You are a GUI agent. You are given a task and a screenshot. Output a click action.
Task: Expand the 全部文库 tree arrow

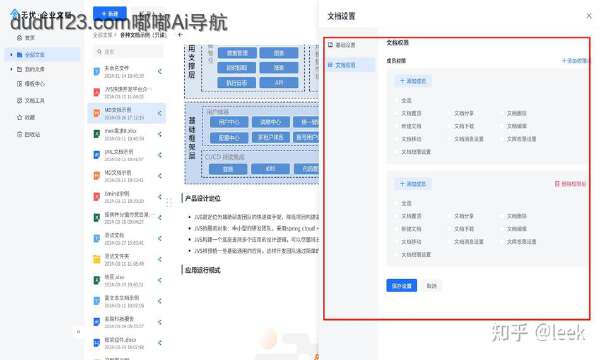[x=11, y=55]
